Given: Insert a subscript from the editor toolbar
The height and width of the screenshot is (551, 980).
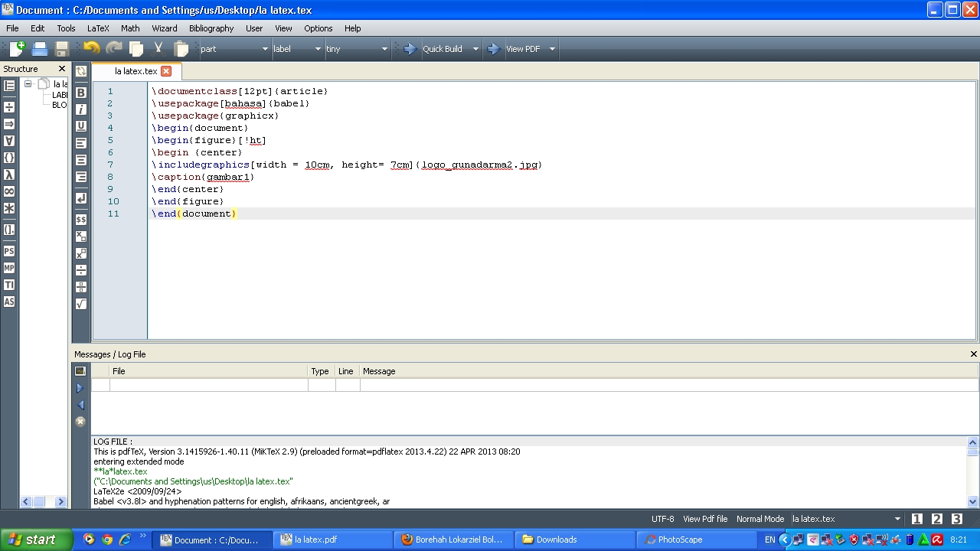Looking at the screenshot, I should 80,236.
